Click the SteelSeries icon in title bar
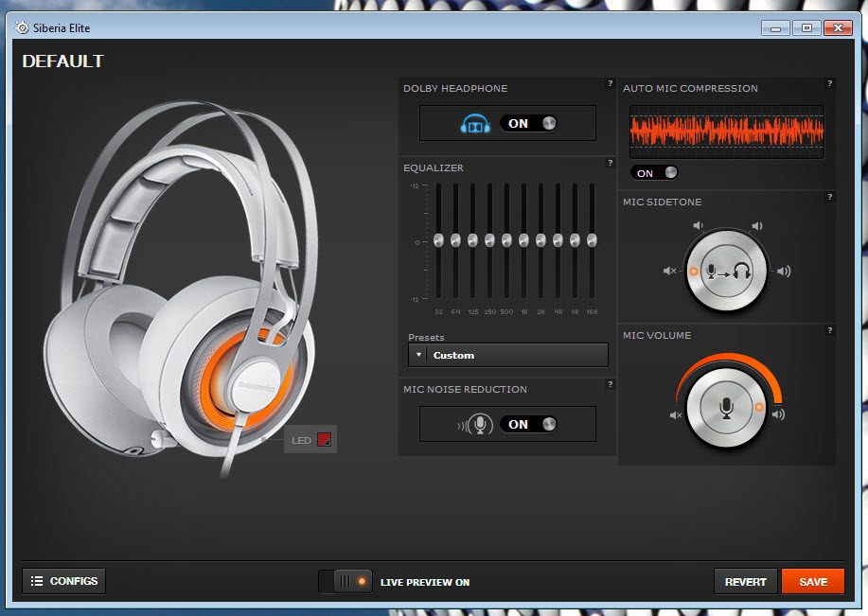 [x=22, y=27]
